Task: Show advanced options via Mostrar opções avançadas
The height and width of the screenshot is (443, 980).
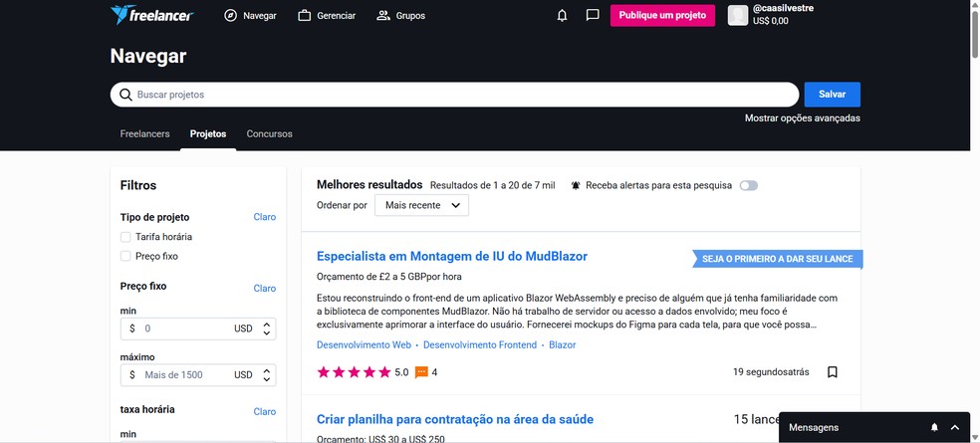Action: click(x=802, y=118)
